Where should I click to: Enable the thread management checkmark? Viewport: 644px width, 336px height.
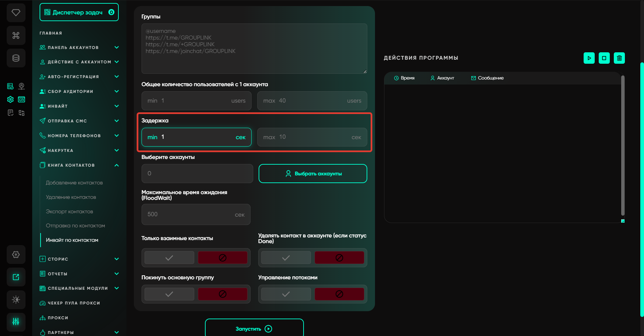286,294
